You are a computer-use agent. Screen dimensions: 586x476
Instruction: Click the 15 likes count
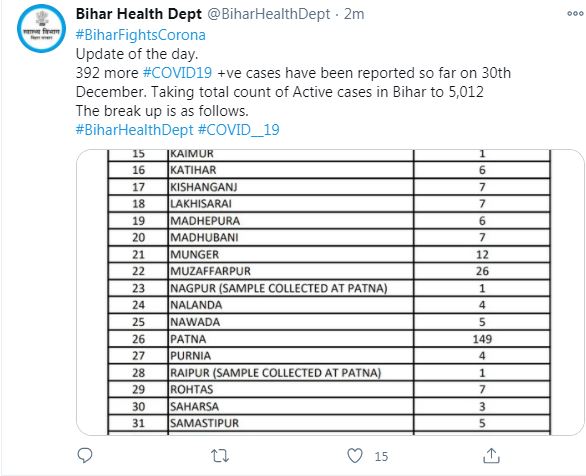381,456
